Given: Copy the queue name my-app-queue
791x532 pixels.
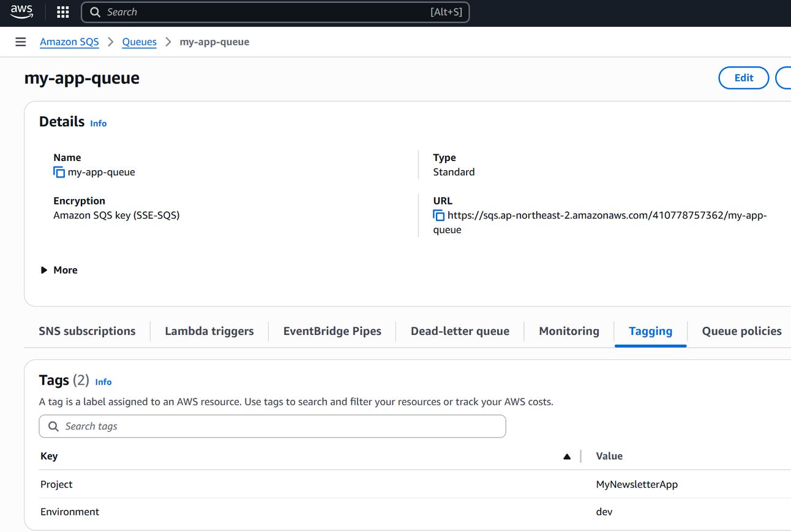Looking at the screenshot, I should (x=59, y=172).
